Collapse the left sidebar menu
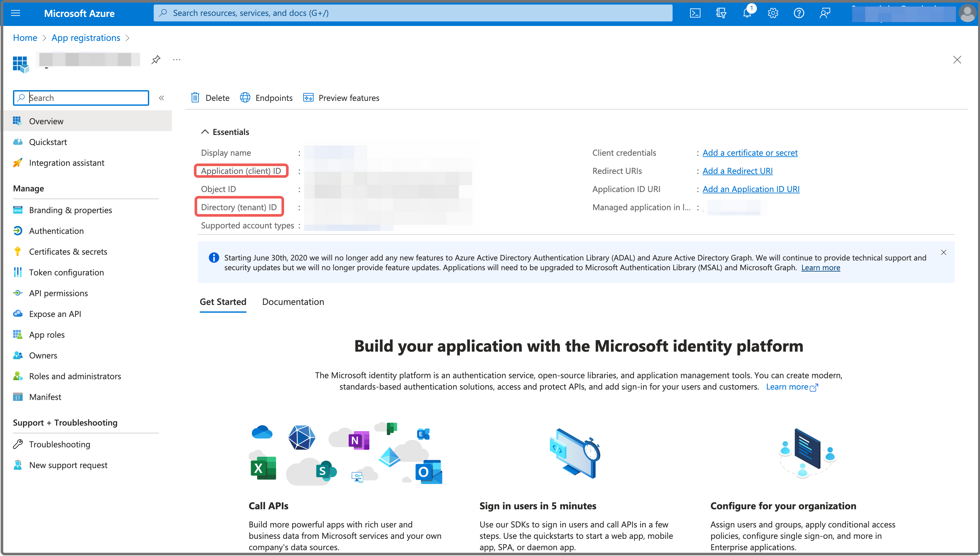The height and width of the screenshot is (556, 980). [161, 98]
